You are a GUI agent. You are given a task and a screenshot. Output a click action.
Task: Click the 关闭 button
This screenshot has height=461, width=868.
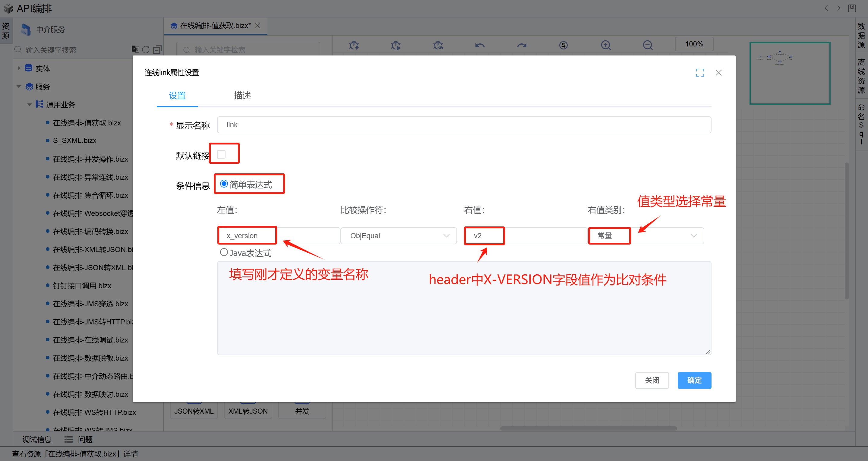(x=652, y=380)
